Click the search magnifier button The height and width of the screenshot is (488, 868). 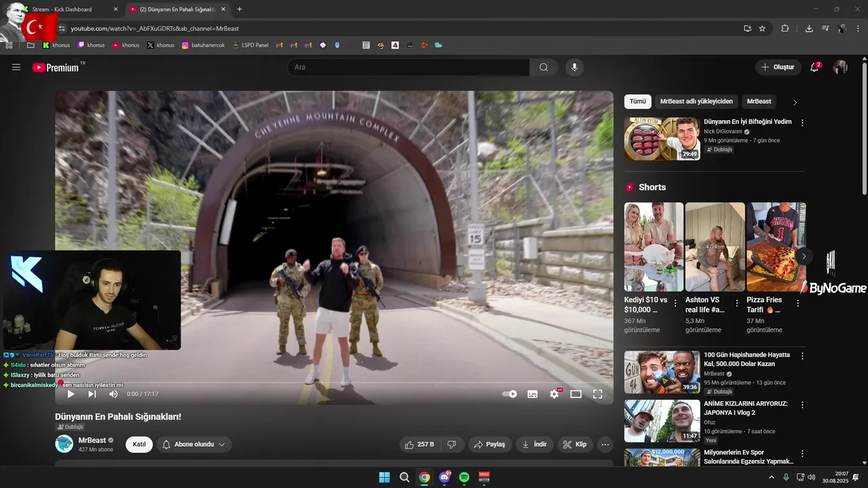544,67
